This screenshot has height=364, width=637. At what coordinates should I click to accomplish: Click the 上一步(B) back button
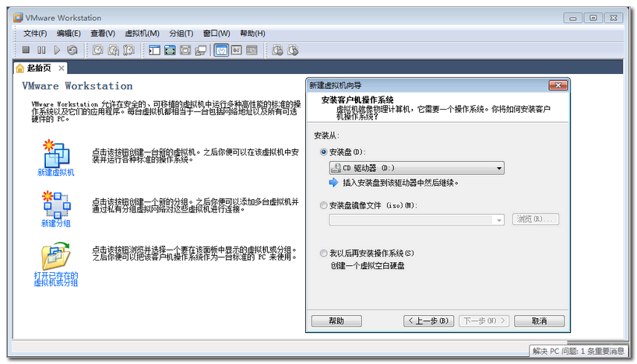pos(428,321)
